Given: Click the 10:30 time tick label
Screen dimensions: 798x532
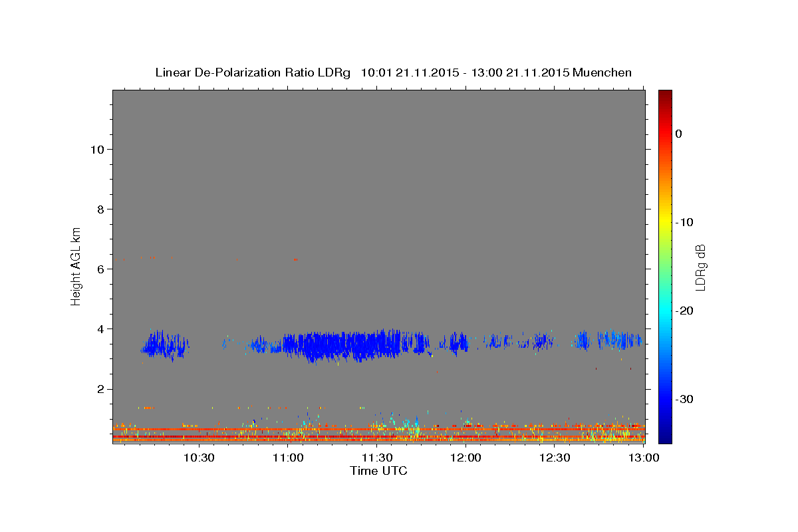Looking at the screenshot, I should point(199,458).
